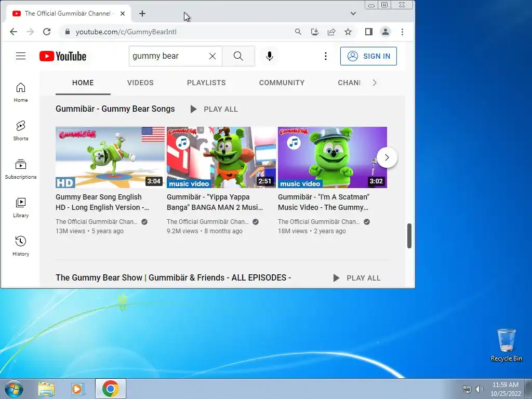Open the Windows Start menu
532x399 pixels.
(14, 389)
